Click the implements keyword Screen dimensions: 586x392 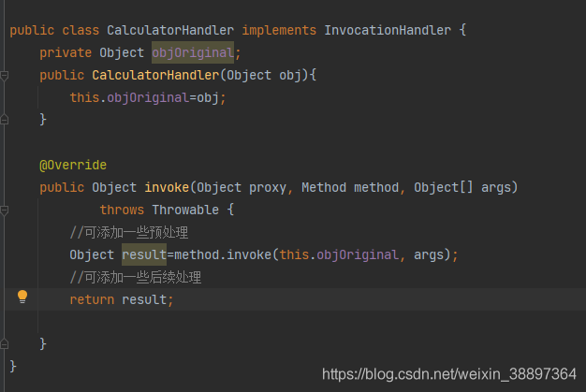pos(279,30)
